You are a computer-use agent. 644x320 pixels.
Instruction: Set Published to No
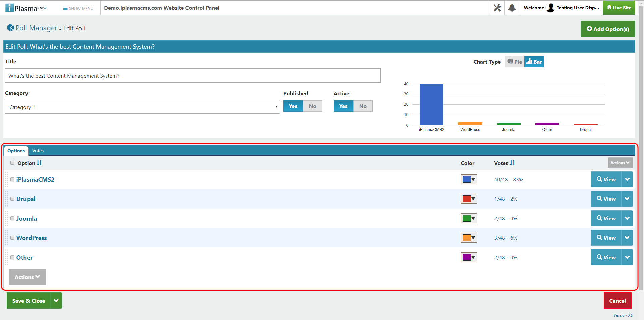[x=313, y=106]
